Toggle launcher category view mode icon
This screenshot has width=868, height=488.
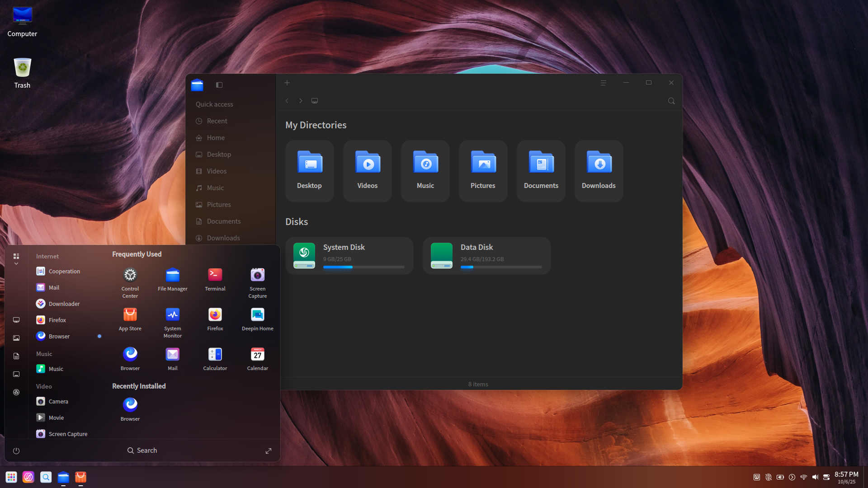pyautogui.click(x=16, y=256)
